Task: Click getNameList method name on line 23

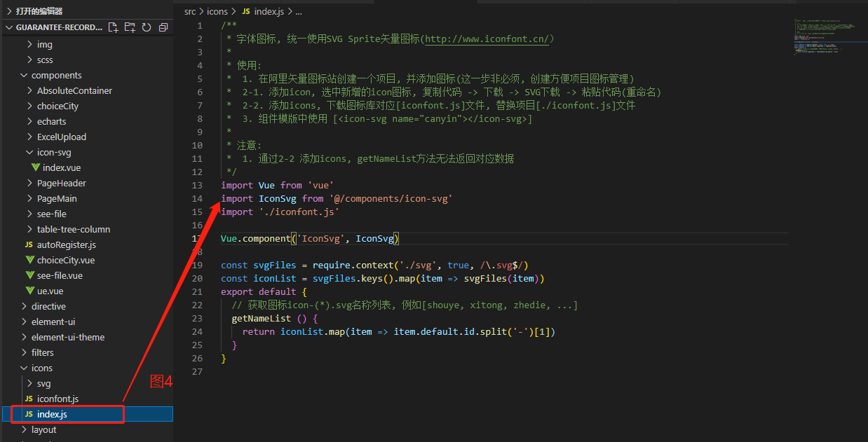Action: click(x=262, y=319)
